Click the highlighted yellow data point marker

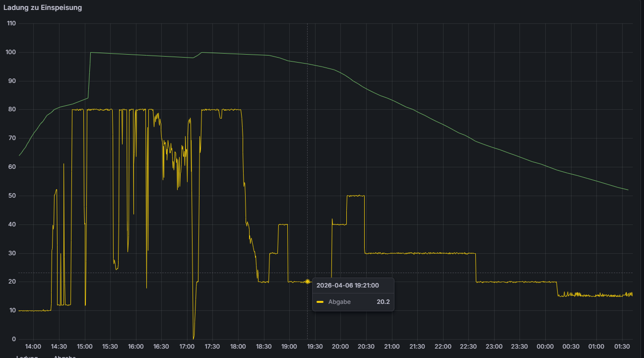307,282
